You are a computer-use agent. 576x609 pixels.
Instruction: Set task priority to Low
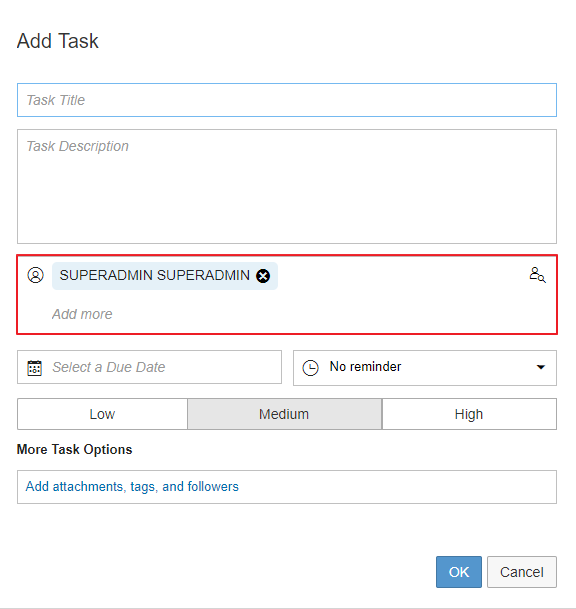tap(102, 414)
